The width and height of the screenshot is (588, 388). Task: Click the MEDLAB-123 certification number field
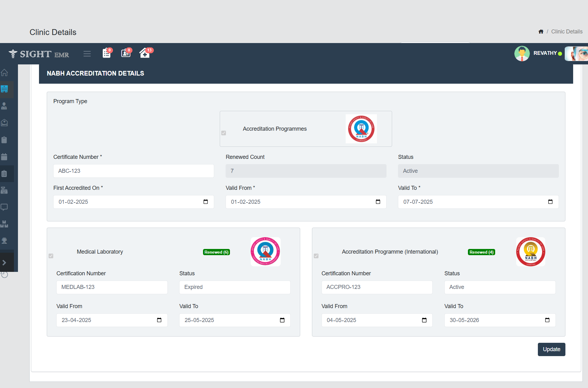(x=112, y=287)
